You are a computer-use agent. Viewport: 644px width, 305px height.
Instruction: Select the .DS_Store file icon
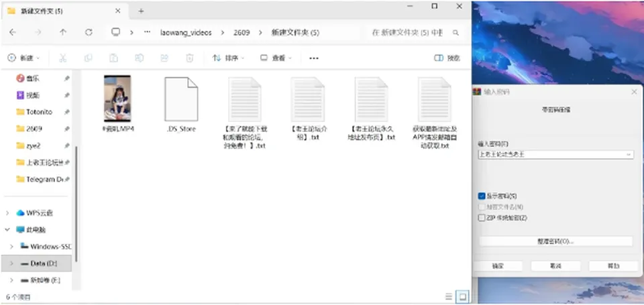(181, 99)
